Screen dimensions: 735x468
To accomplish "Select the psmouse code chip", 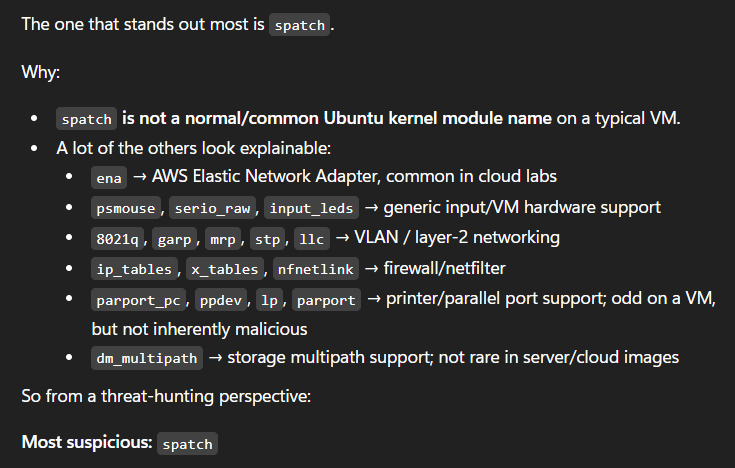I will 127,208.
